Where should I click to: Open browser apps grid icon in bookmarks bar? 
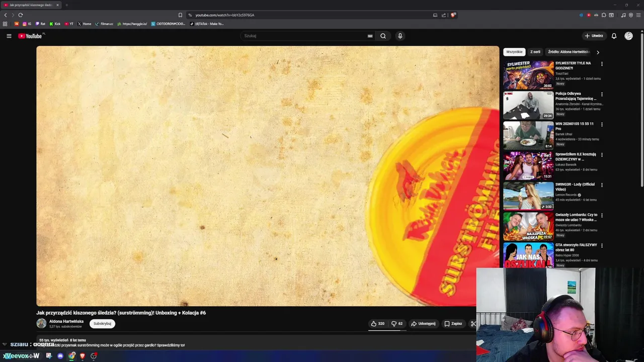pyautogui.click(x=5, y=24)
